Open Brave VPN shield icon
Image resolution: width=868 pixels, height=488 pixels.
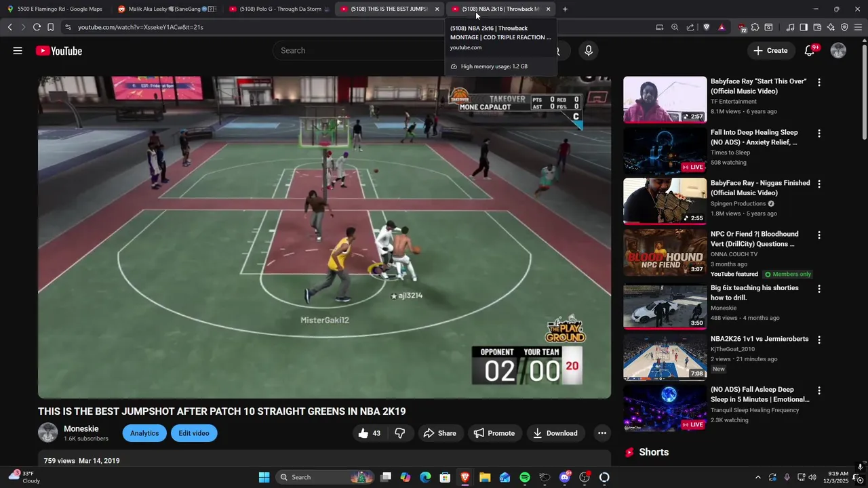point(844,27)
